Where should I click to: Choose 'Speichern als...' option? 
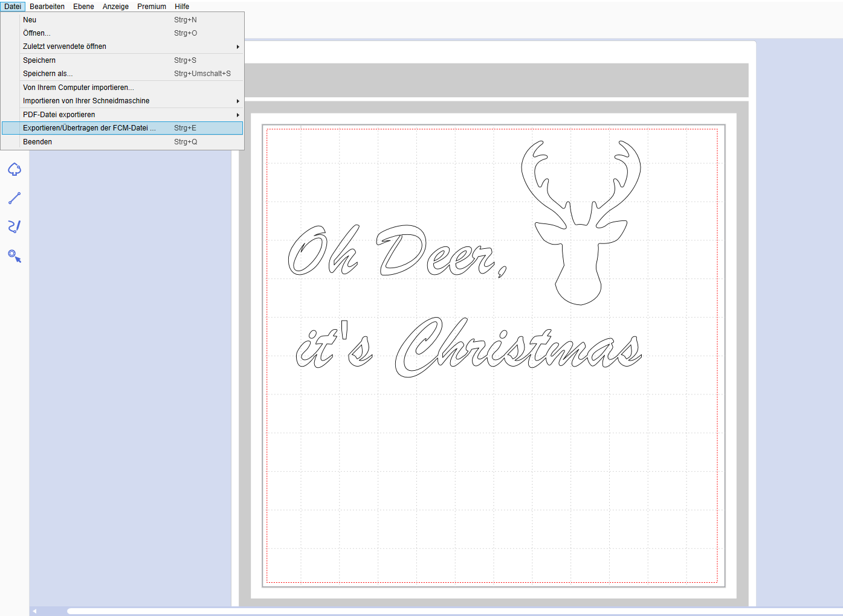point(48,74)
